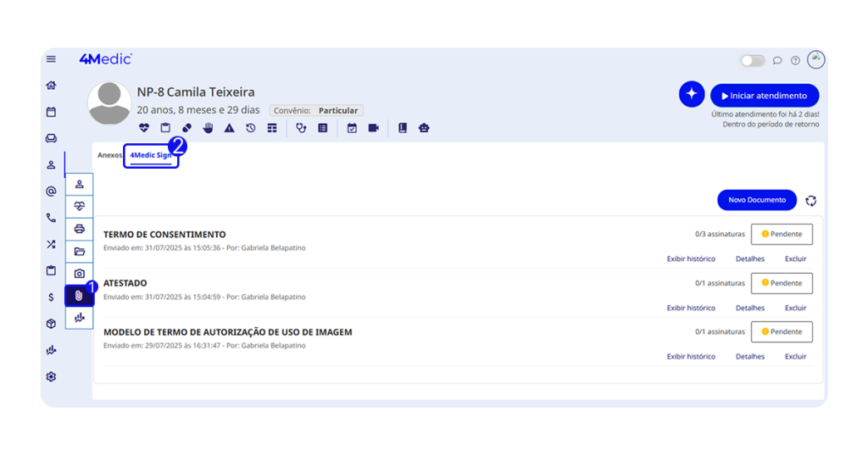
Task: Open Detalhes for Termo de Consentimento
Action: pos(750,259)
